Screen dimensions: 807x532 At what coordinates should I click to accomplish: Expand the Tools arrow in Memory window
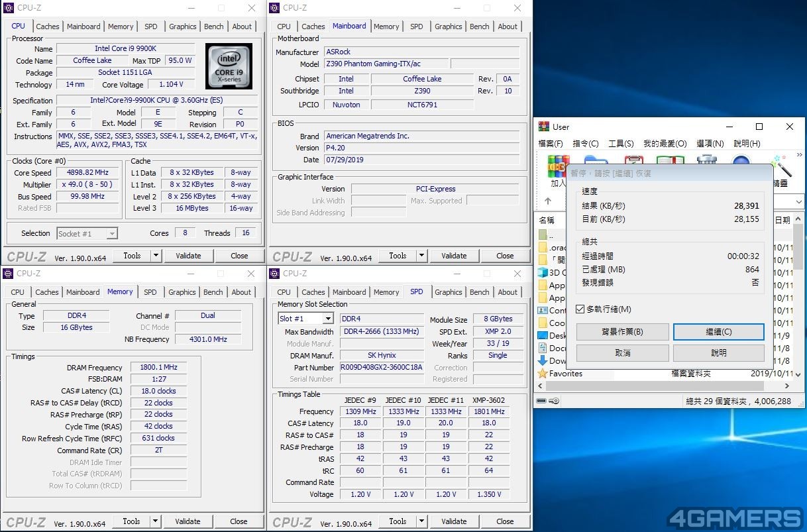click(156, 521)
